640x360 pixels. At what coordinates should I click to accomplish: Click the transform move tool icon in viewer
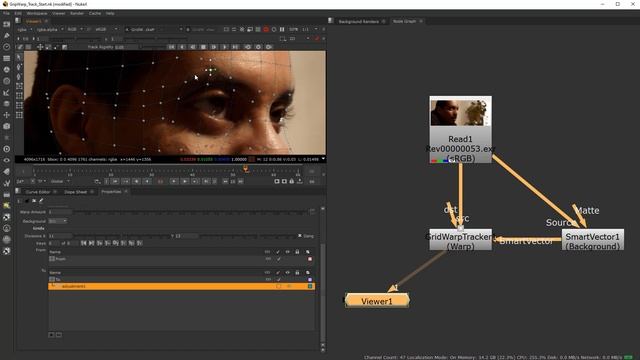coord(40,47)
